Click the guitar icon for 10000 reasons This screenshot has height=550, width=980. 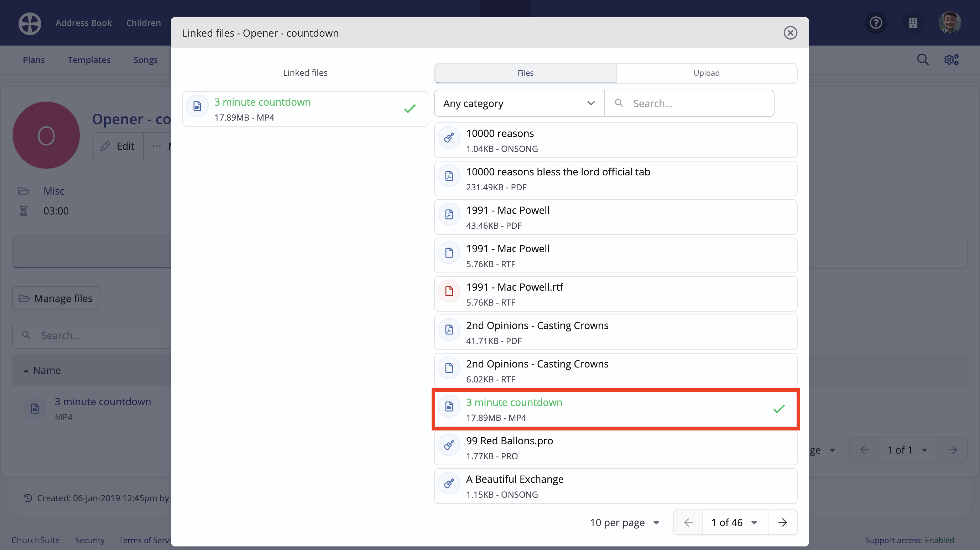pos(449,138)
